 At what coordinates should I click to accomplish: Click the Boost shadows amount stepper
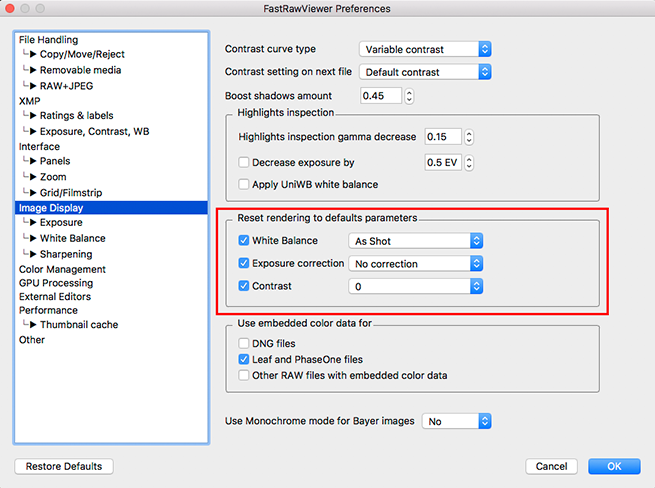[x=409, y=96]
